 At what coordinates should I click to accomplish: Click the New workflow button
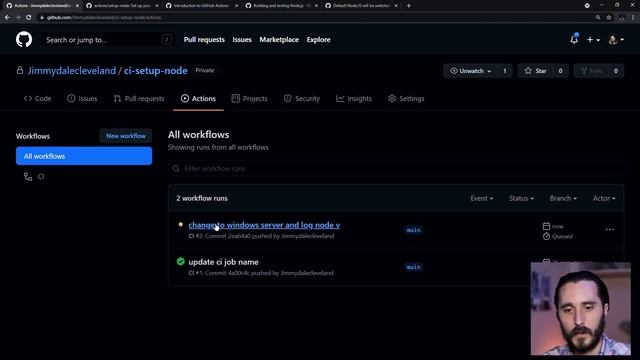126,136
